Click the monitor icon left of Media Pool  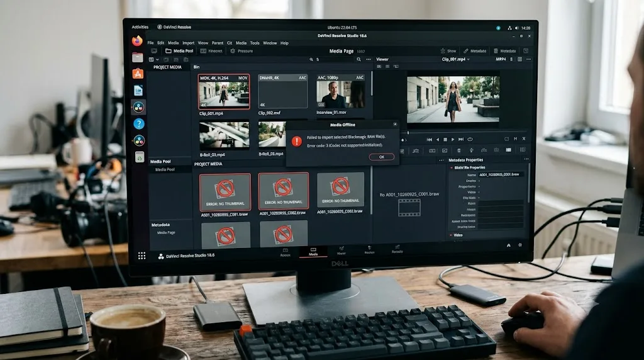pyautogui.click(x=154, y=51)
